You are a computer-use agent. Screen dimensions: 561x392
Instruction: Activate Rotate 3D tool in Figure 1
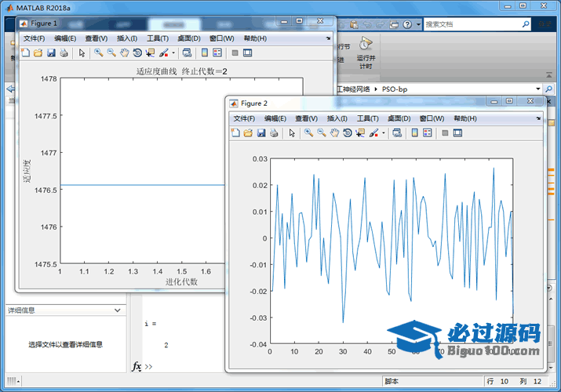[137, 53]
